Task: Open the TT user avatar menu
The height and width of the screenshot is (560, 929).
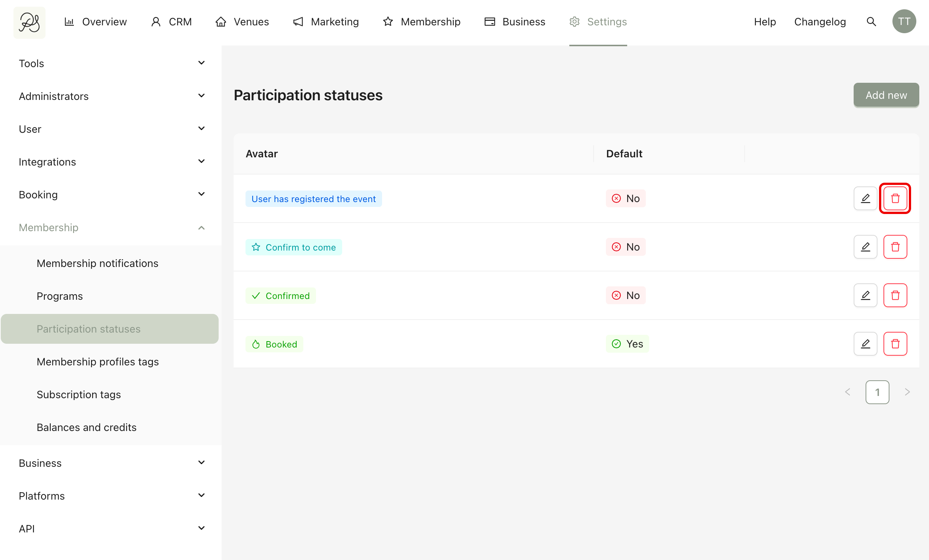Action: pos(904,22)
